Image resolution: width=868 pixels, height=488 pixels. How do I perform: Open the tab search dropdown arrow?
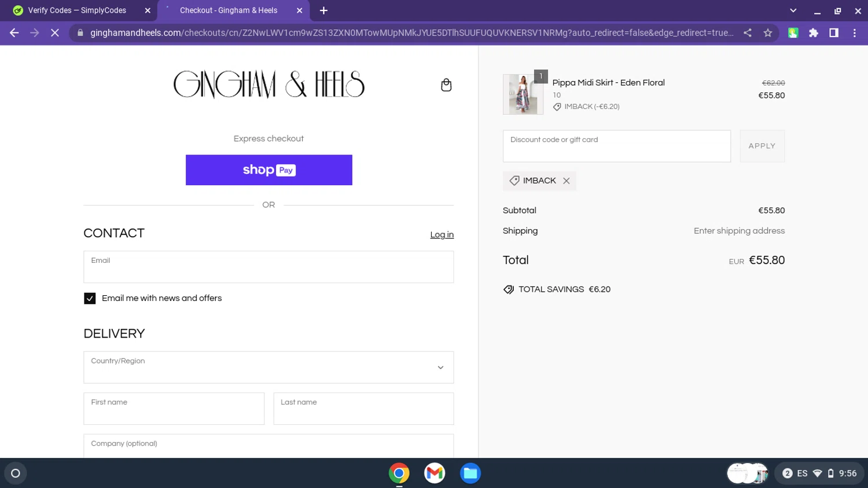(x=793, y=10)
